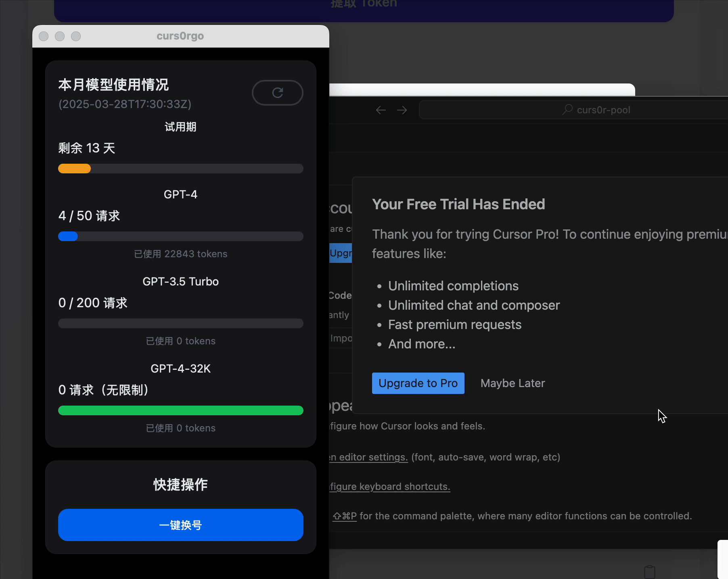Click the curs0rgo window title

180,36
